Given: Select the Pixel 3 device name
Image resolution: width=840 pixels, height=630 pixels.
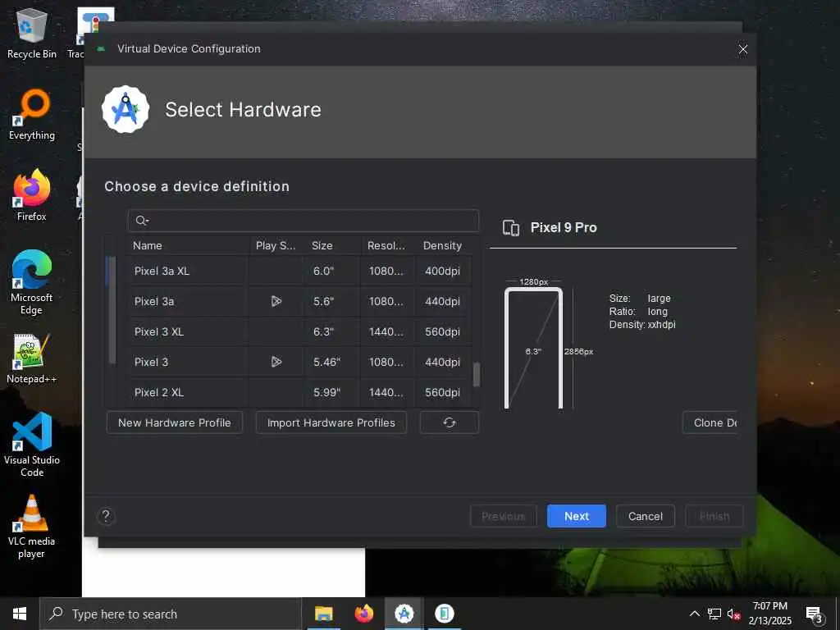Looking at the screenshot, I should [x=151, y=362].
